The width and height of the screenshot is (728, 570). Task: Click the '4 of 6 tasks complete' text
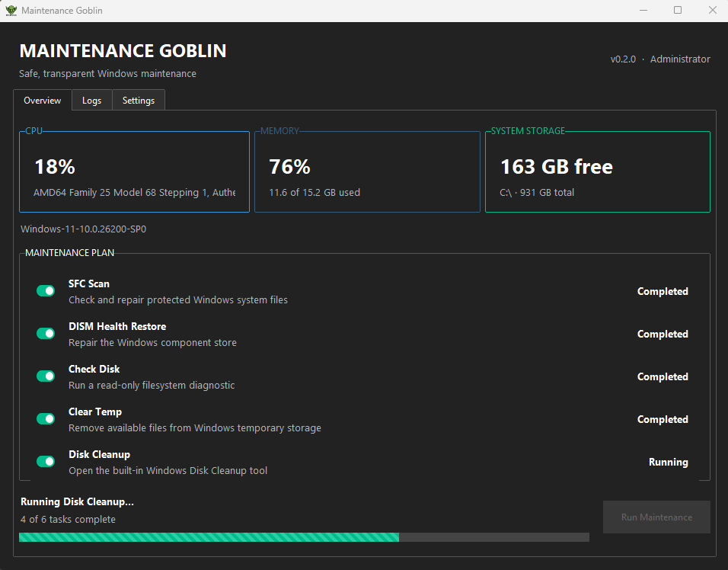(x=68, y=520)
